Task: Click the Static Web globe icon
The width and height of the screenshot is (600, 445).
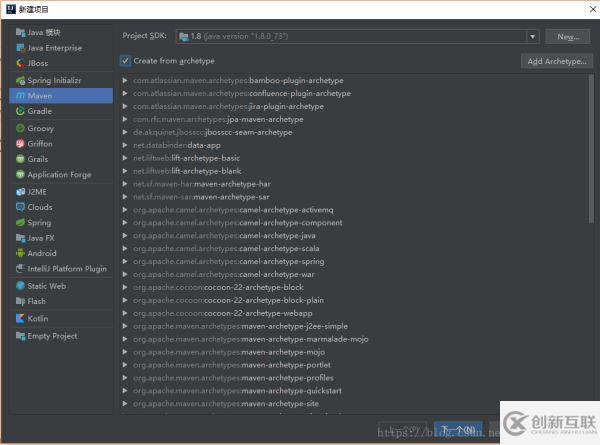Action: tap(20, 286)
